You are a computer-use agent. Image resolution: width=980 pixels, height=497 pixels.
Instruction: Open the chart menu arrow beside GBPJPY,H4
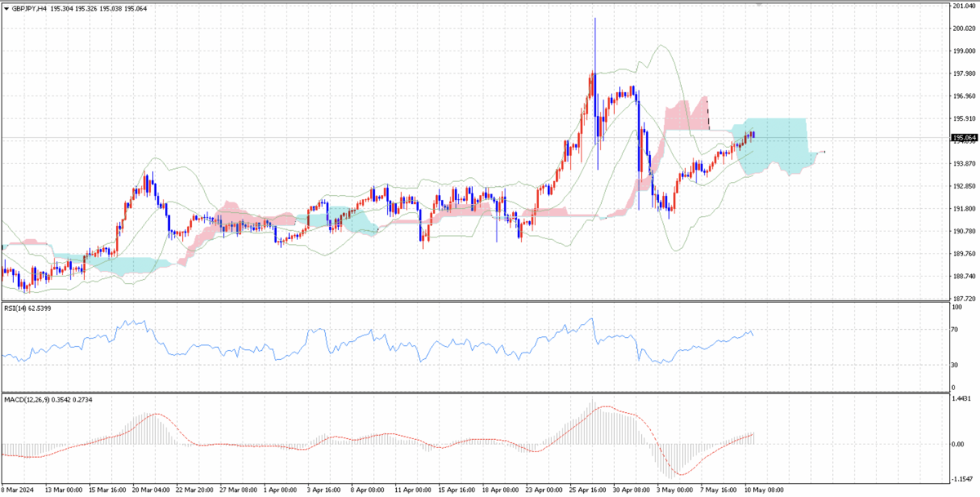click(x=6, y=7)
